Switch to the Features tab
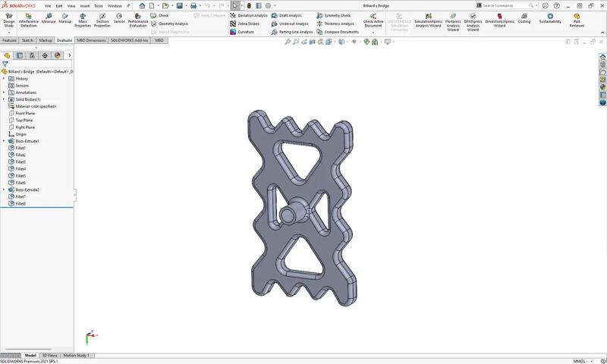This screenshot has width=607, height=364. point(9,40)
